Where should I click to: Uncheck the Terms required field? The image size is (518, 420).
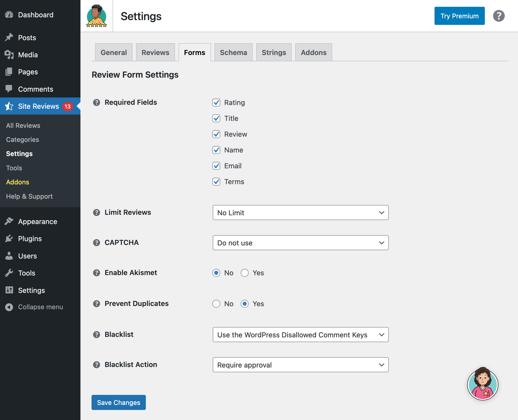pyautogui.click(x=216, y=182)
